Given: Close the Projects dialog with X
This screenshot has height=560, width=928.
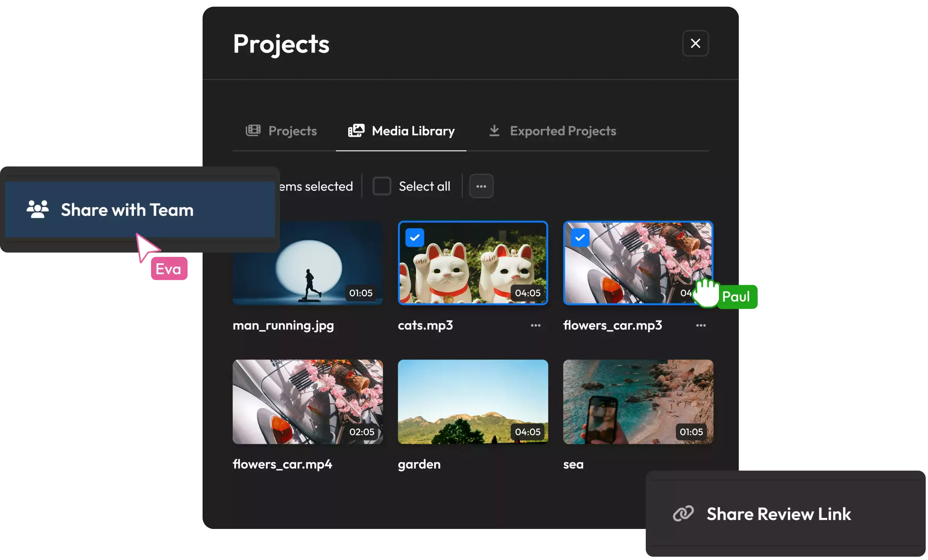Looking at the screenshot, I should click(x=695, y=43).
